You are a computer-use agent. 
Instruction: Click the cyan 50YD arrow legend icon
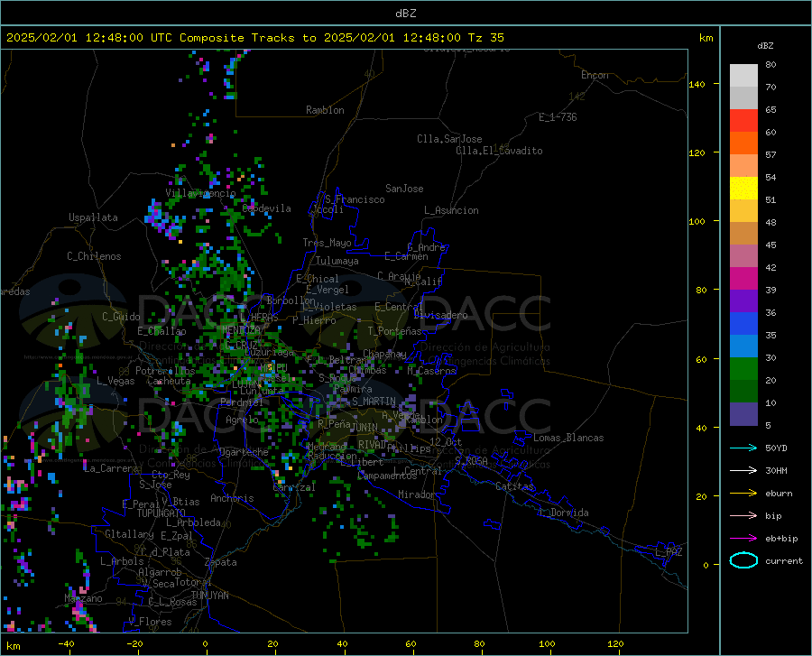coord(743,448)
